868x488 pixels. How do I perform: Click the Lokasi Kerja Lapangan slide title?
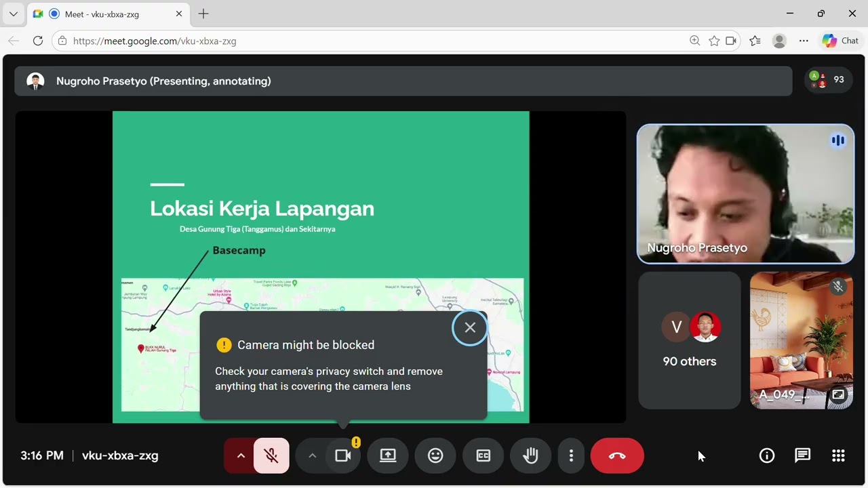[x=262, y=208]
